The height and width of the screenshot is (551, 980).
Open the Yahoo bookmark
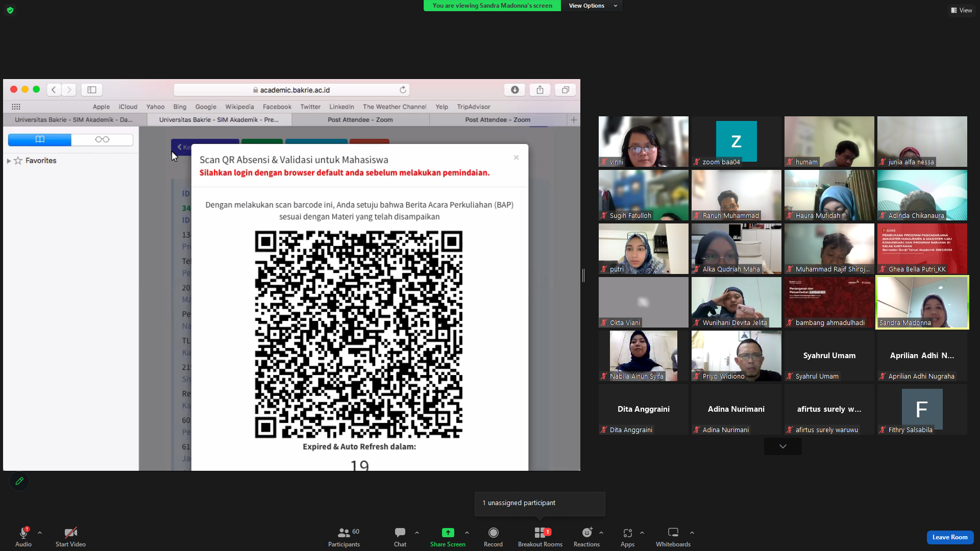click(155, 107)
